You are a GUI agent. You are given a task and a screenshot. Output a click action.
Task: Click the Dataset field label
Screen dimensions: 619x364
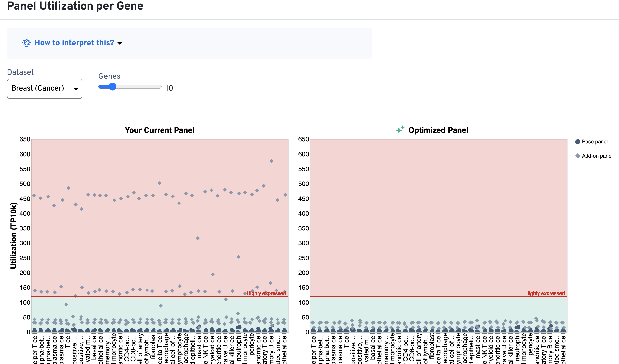pyautogui.click(x=20, y=72)
